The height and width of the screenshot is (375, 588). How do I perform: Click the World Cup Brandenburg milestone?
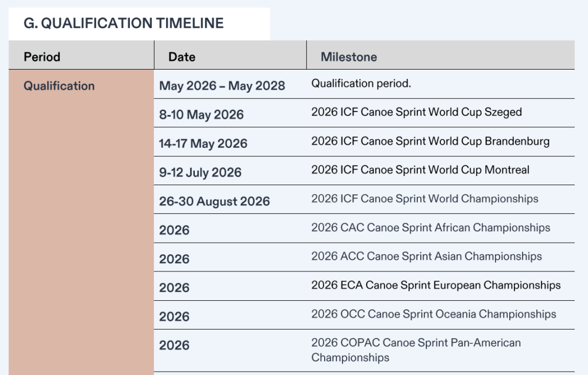coord(430,141)
